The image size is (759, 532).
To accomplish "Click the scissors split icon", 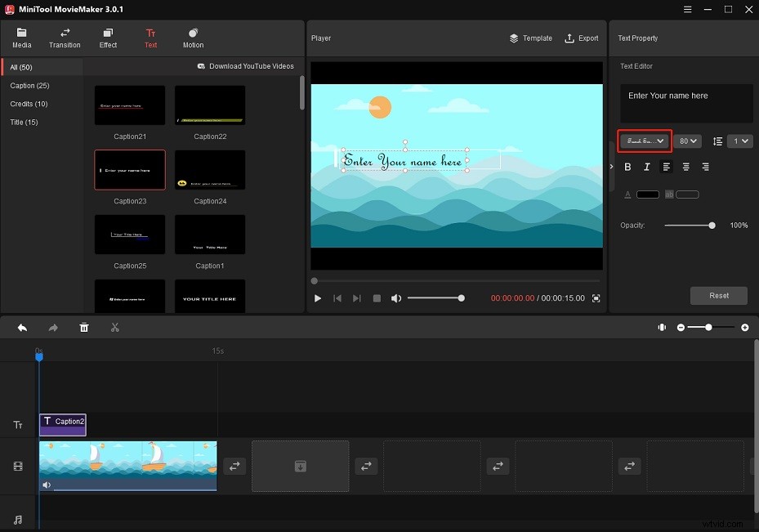I will pyautogui.click(x=115, y=328).
